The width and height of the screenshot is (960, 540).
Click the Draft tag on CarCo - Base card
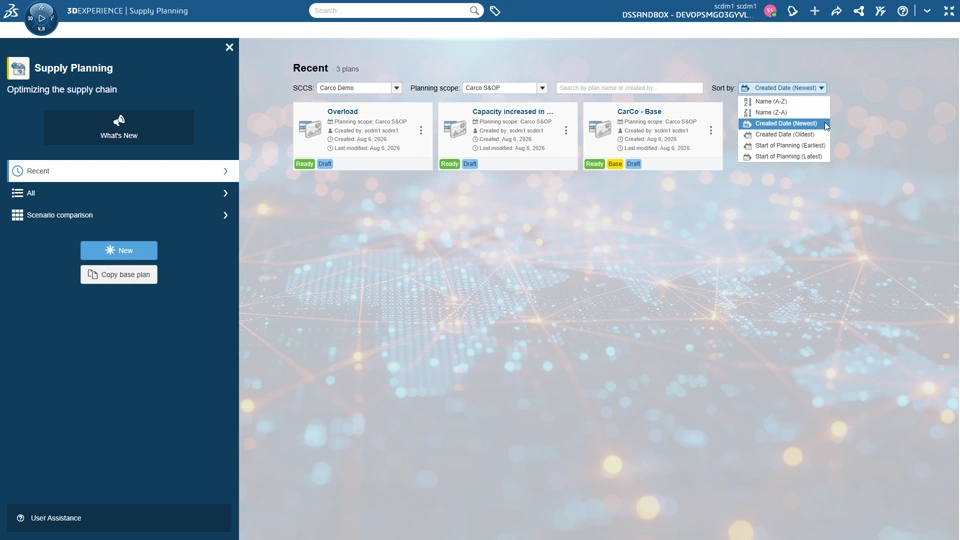point(634,164)
